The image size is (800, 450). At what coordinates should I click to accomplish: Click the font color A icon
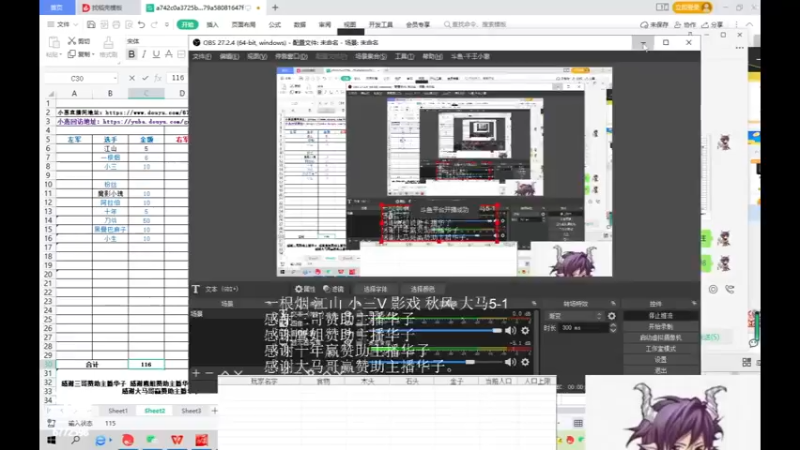tap(168, 54)
